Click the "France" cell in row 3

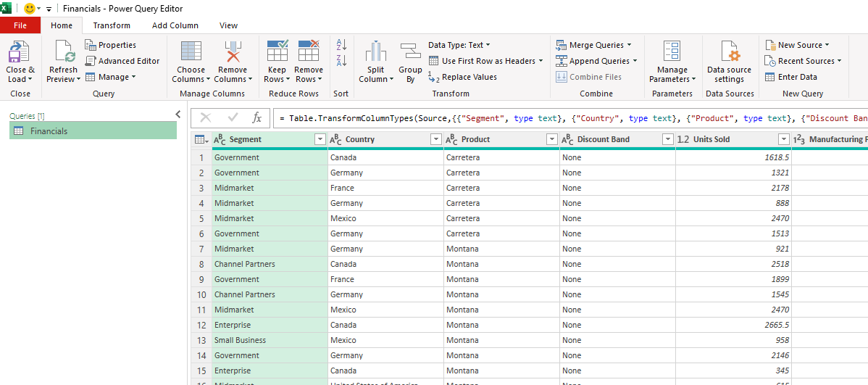click(385, 188)
